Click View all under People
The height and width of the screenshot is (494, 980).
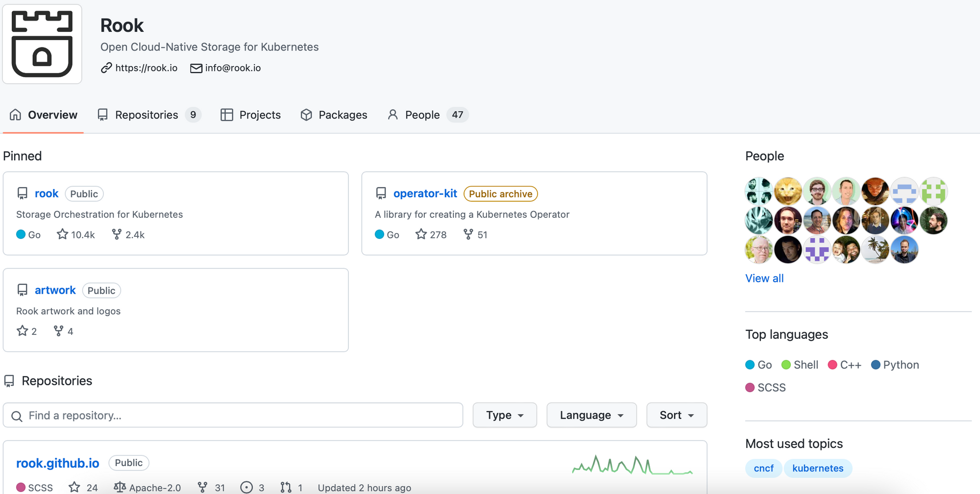point(764,278)
